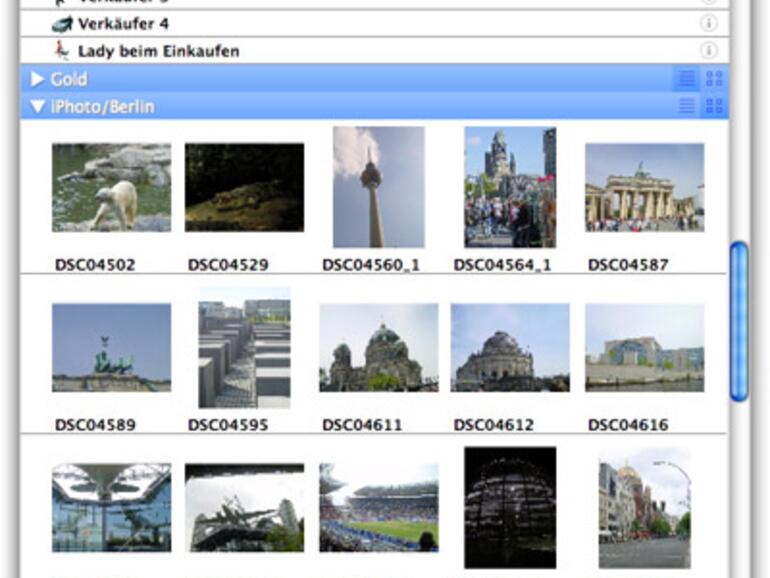Select the stadium photo thumbnail
770x578 pixels.
[379, 508]
